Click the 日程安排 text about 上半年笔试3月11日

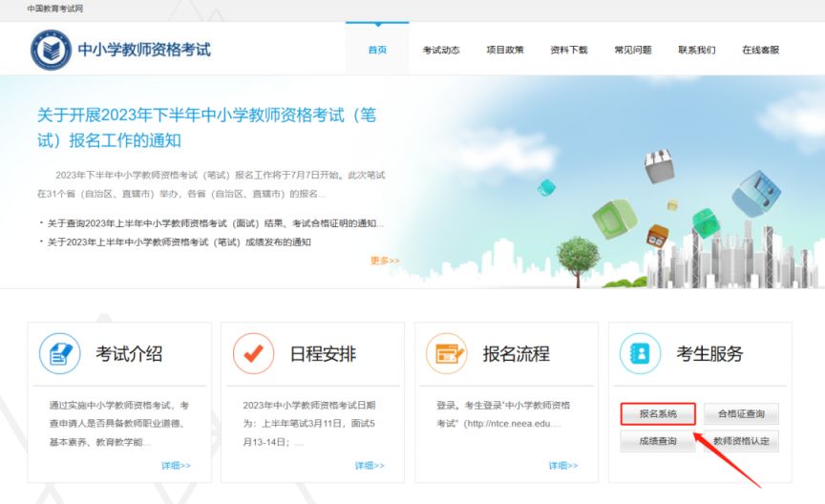point(309,424)
